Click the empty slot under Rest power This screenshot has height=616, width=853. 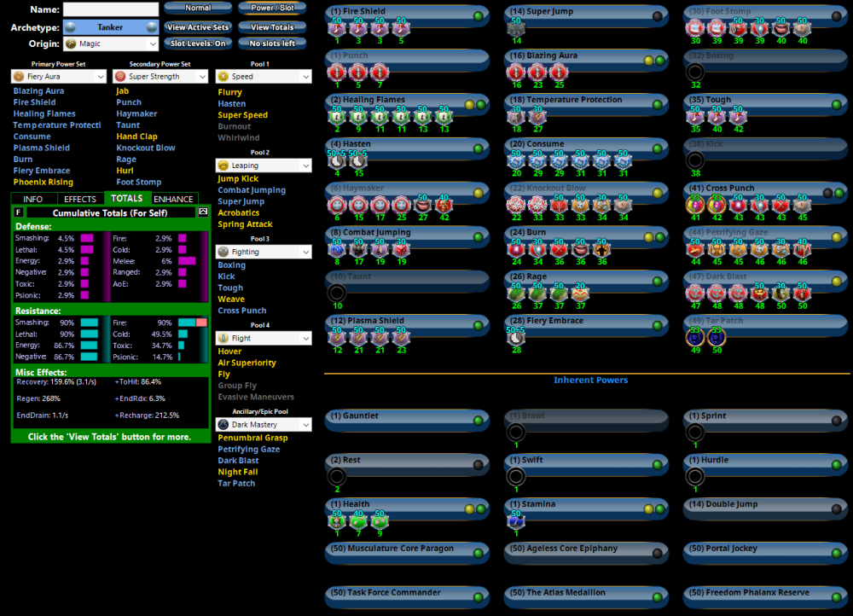[x=337, y=477]
